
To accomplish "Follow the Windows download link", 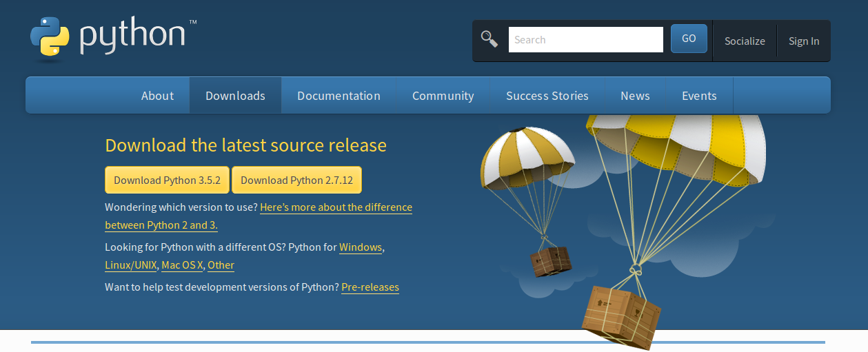I will click(x=361, y=247).
